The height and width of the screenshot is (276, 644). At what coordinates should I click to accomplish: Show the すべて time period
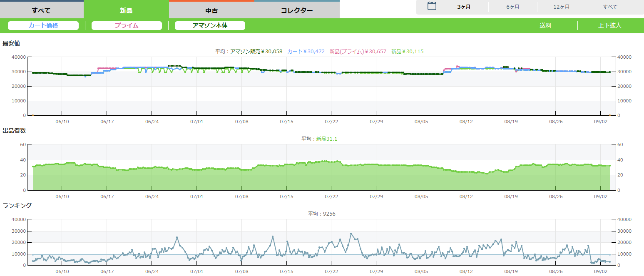[x=610, y=7]
